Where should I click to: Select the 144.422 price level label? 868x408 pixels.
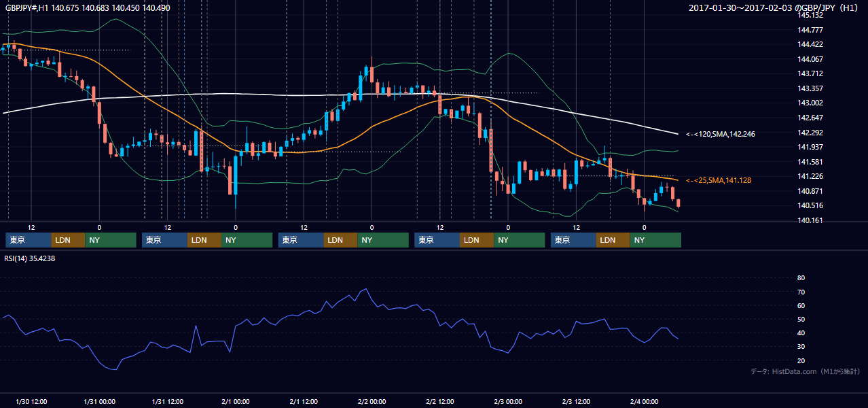tap(812, 44)
